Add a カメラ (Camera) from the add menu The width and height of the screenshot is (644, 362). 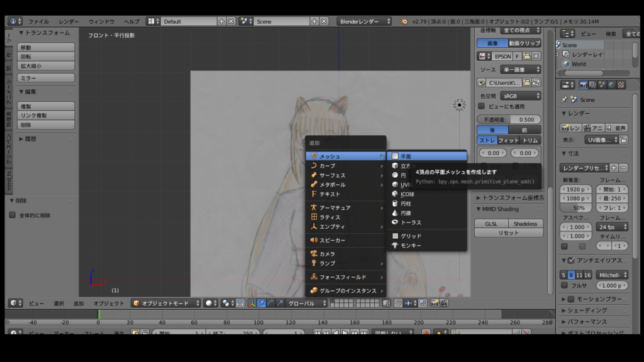[327, 253]
